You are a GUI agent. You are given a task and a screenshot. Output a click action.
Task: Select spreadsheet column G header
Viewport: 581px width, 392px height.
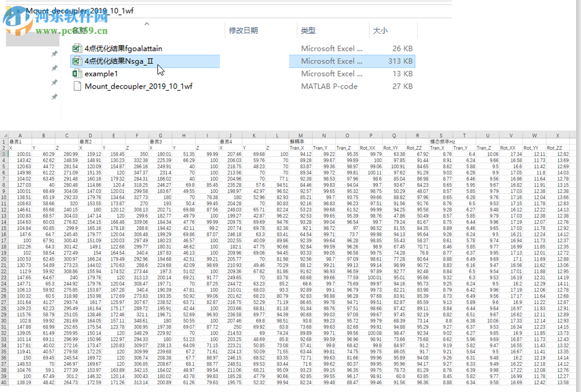[x=161, y=135]
